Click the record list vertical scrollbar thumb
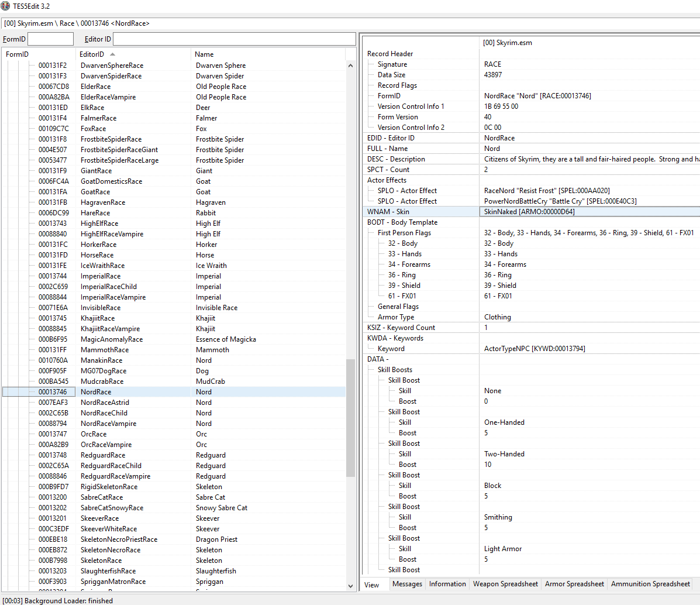 [x=350, y=418]
